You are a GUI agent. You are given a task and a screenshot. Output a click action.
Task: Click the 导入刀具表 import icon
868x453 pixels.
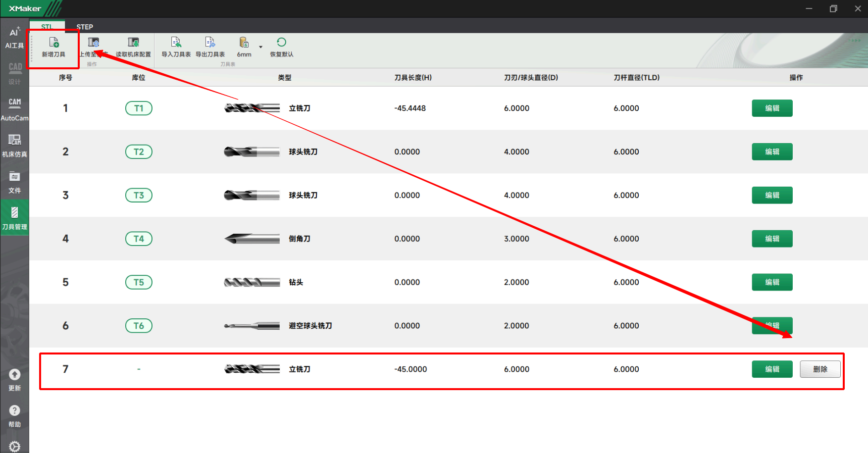176,43
